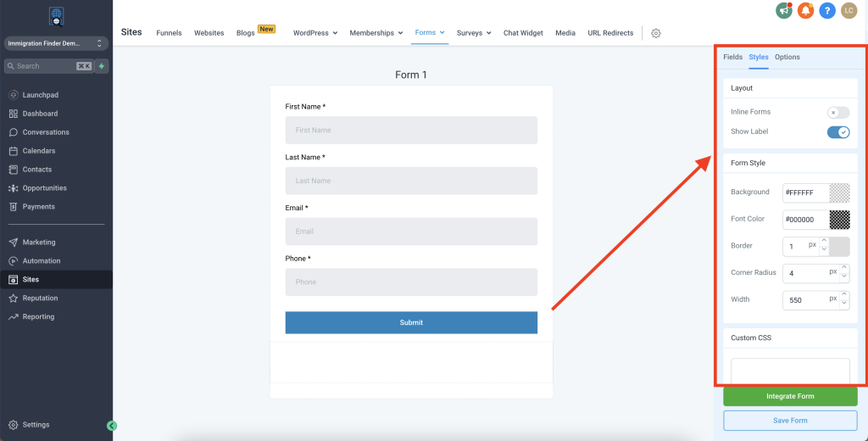Switch to the Fields tab

[x=732, y=57]
